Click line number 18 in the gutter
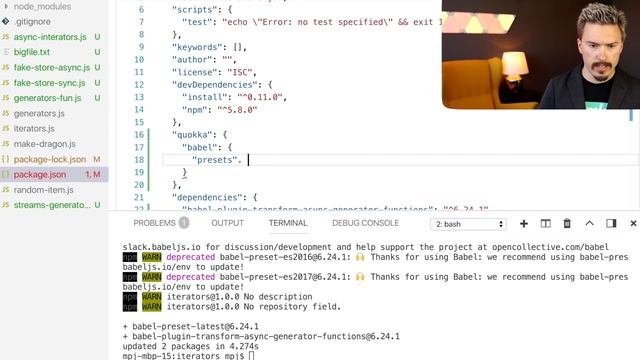This screenshot has width=640, height=360. [139, 160]
